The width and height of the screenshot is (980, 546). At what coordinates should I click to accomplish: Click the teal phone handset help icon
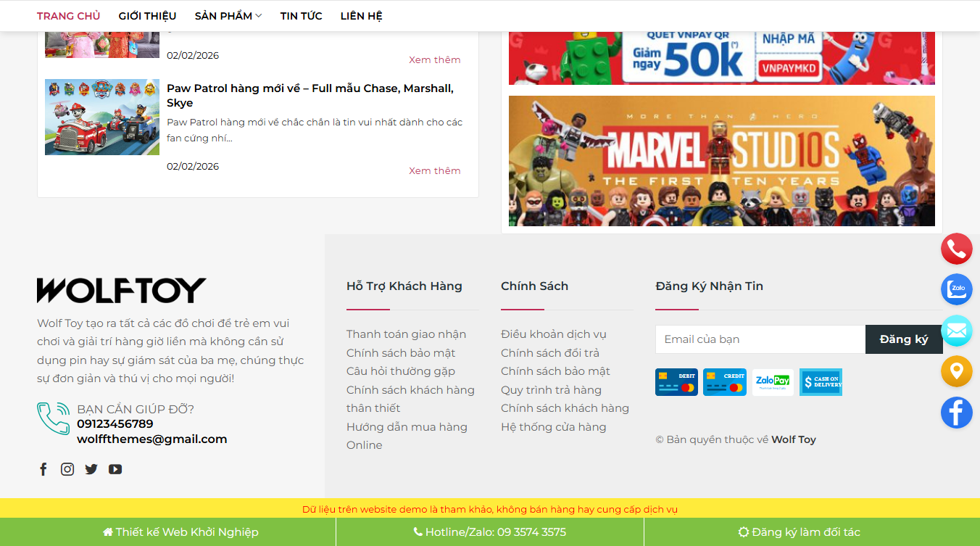(54, 418)
